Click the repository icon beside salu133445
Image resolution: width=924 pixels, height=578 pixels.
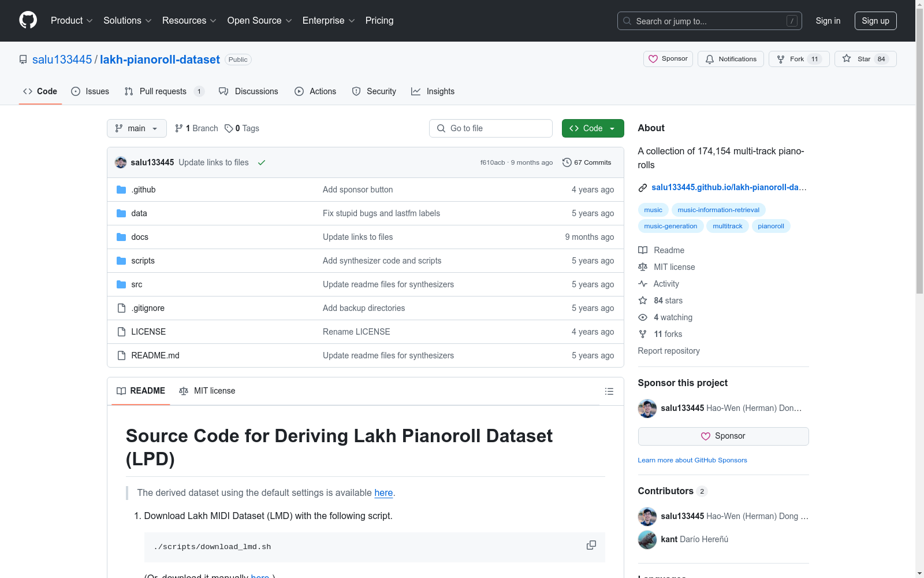[x=23, y=60]
